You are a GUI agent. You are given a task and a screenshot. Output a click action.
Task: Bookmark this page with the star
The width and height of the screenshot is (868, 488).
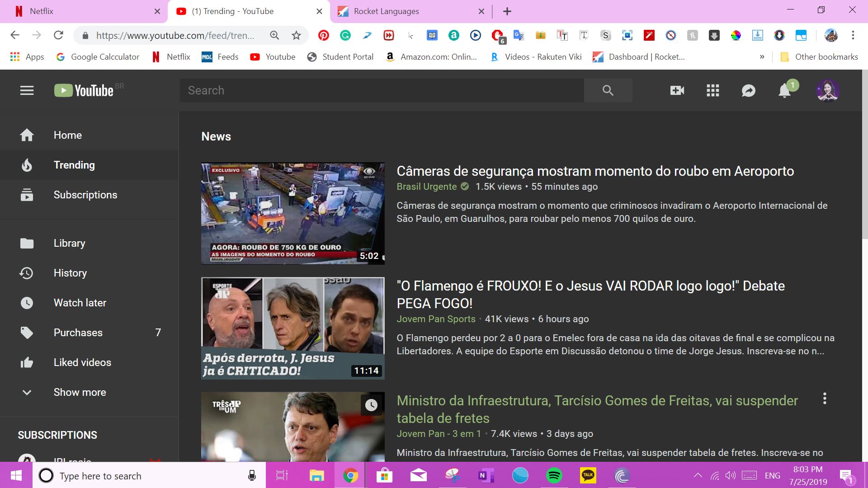(x=296, y=35)
